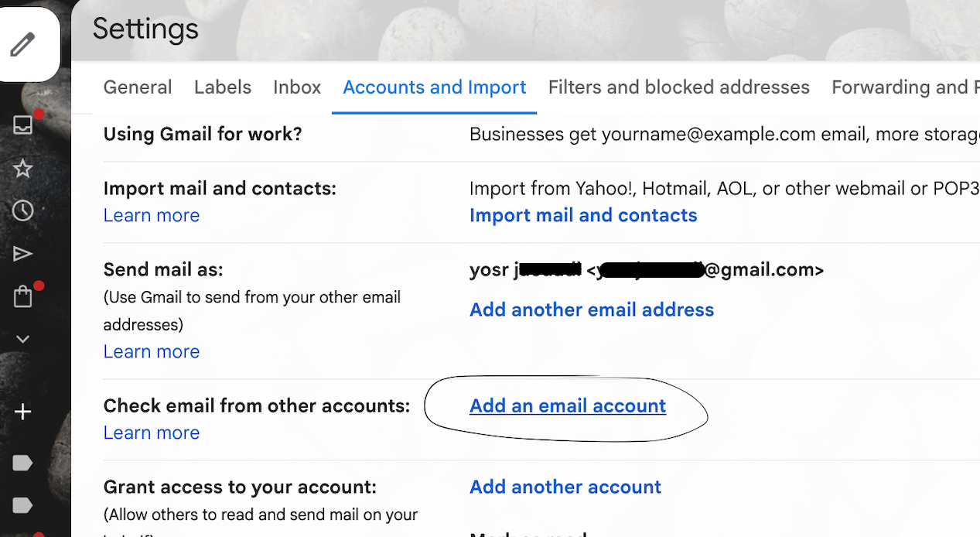
Task: Click the plus icon to create label
Action: tap(22, 412)
